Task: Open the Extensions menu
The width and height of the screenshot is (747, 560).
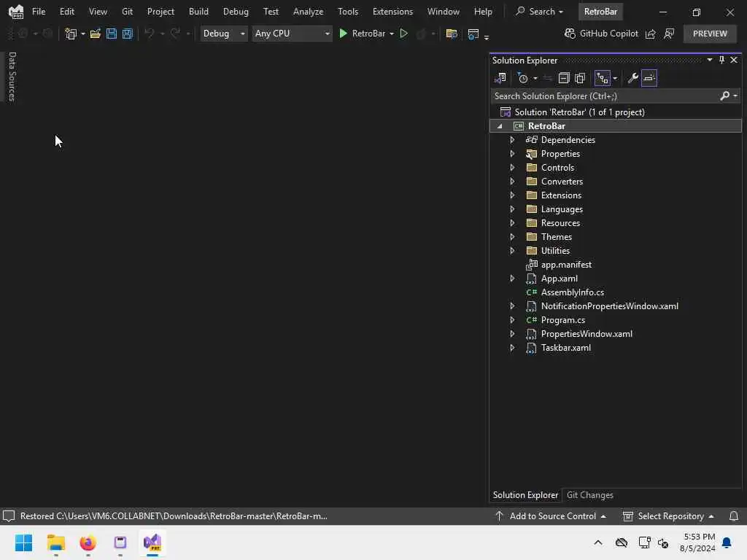Action: pyautogui.click(x=392, y=12)
